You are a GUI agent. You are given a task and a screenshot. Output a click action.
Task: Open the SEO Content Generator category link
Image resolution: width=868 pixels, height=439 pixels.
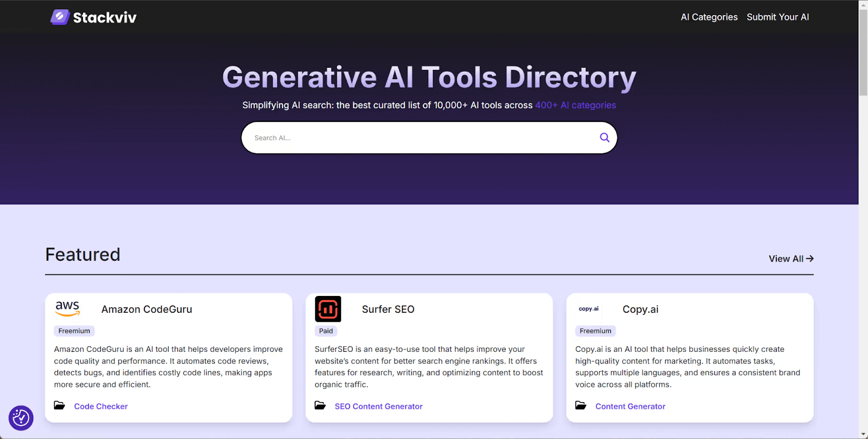point(379,406)
